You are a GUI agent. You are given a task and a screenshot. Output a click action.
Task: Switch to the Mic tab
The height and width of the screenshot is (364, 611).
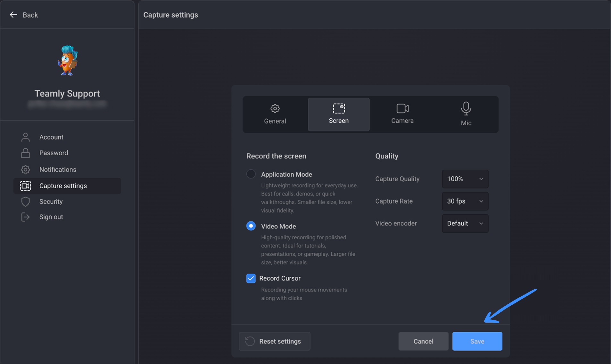(466, 114)
